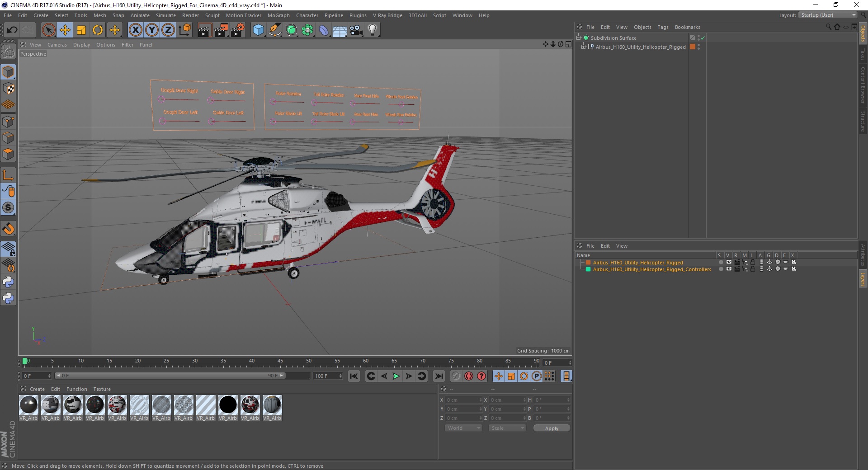Image resolution: width=868 pixels, height=470 pixels.
Task: Click the upper Python script icon
Action: [x=8, y=282]
